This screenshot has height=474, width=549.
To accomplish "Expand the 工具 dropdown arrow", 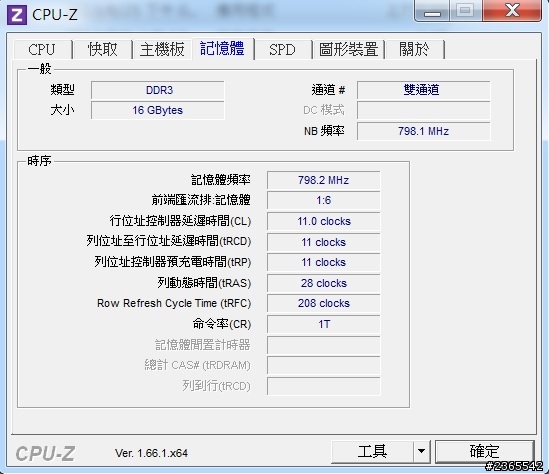I will coord(422,451).
